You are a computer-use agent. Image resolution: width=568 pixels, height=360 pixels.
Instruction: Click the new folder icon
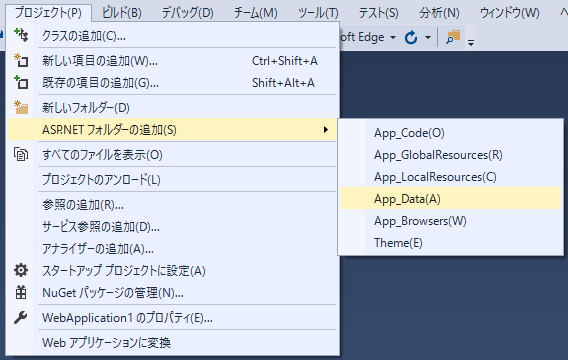coord(21,107)
